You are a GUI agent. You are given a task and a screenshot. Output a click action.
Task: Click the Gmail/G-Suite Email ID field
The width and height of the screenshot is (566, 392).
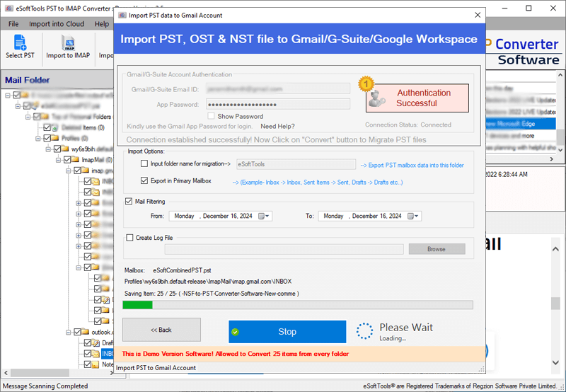click(x=277, y=88)
